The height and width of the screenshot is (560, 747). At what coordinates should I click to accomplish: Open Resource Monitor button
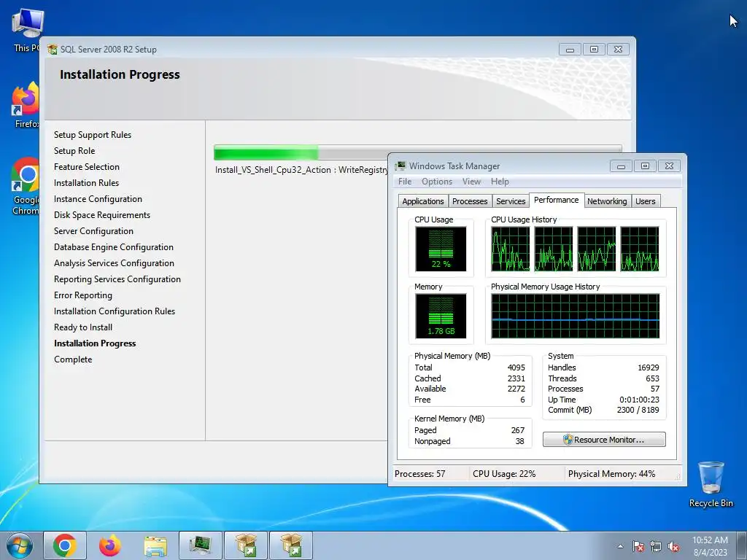click(604, 440)
